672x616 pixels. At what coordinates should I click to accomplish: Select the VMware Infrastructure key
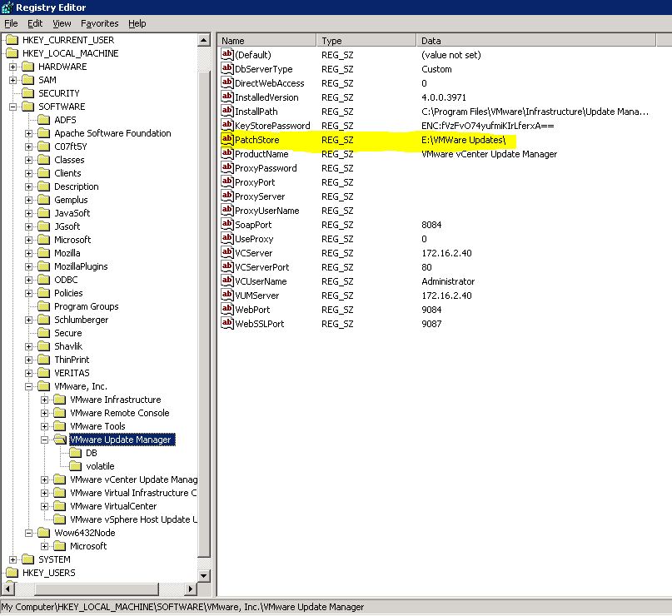click(x=116, y=400)
